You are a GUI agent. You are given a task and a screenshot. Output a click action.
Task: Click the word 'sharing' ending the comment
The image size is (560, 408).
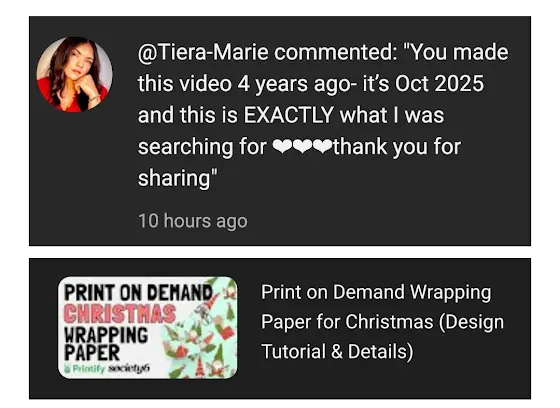click(174, 178)
